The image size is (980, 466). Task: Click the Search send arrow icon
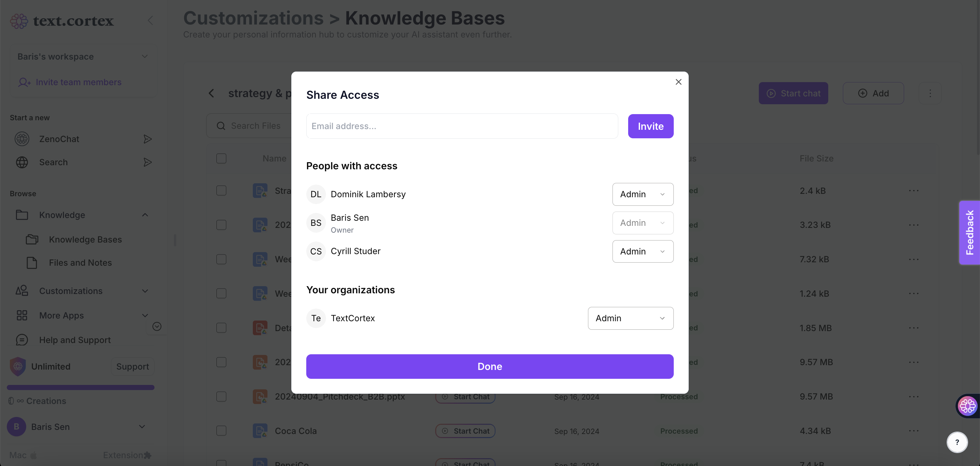click(147, 162)
